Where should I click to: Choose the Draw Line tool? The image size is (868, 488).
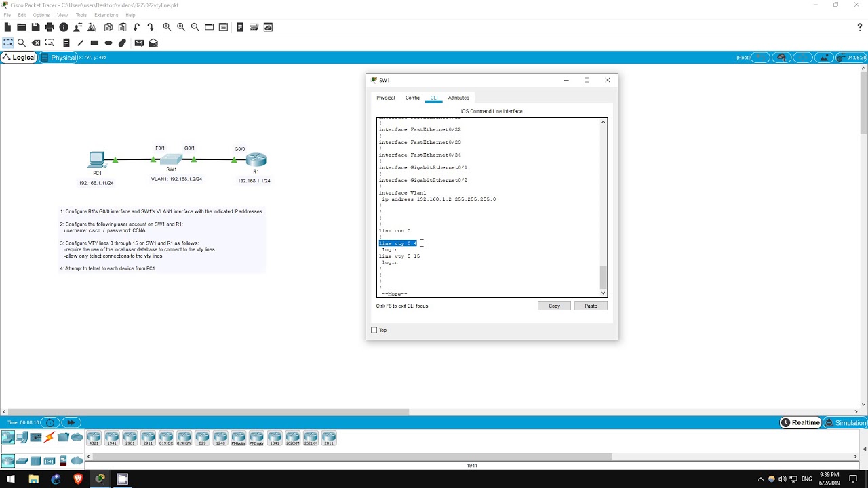(80, 43)
